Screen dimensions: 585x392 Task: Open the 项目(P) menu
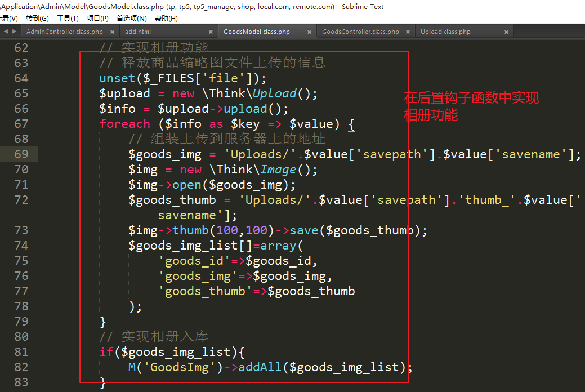(x=97, y=19)
